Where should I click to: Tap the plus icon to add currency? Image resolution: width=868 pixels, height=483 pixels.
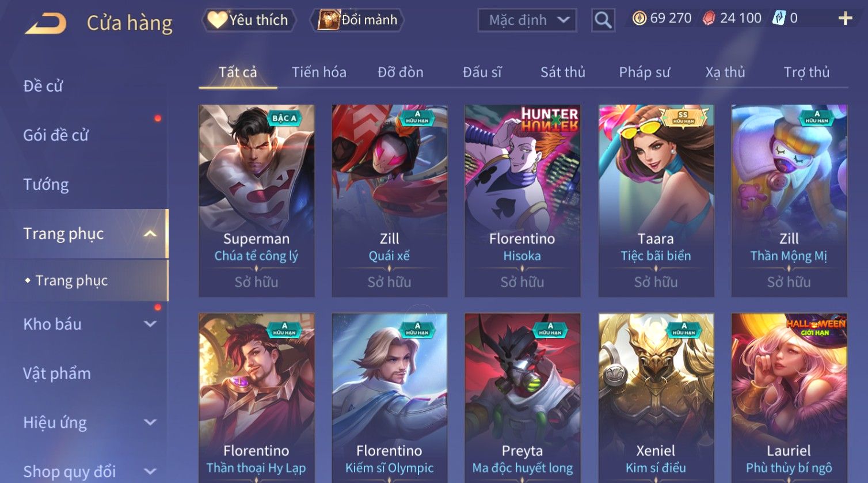pos(845,19)
